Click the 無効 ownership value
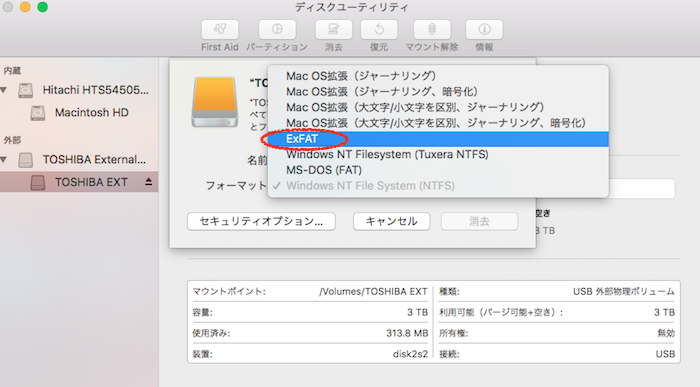 pos(666,333)
